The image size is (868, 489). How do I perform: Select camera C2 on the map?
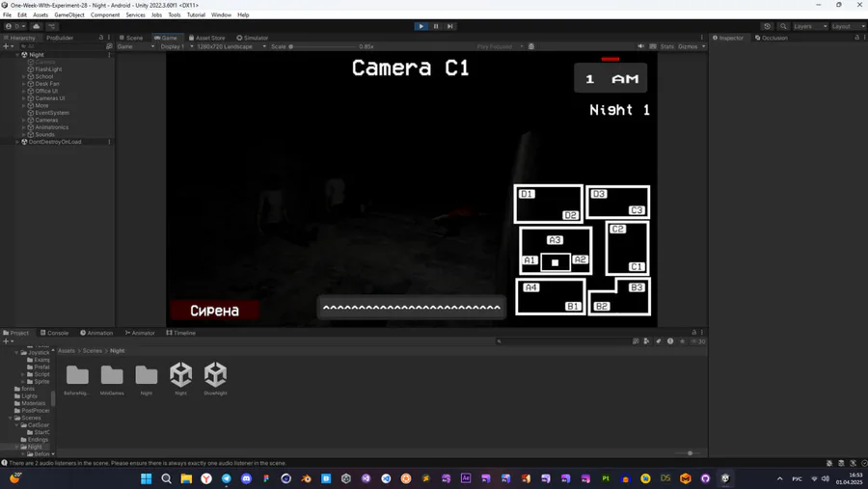coord(618,229)
